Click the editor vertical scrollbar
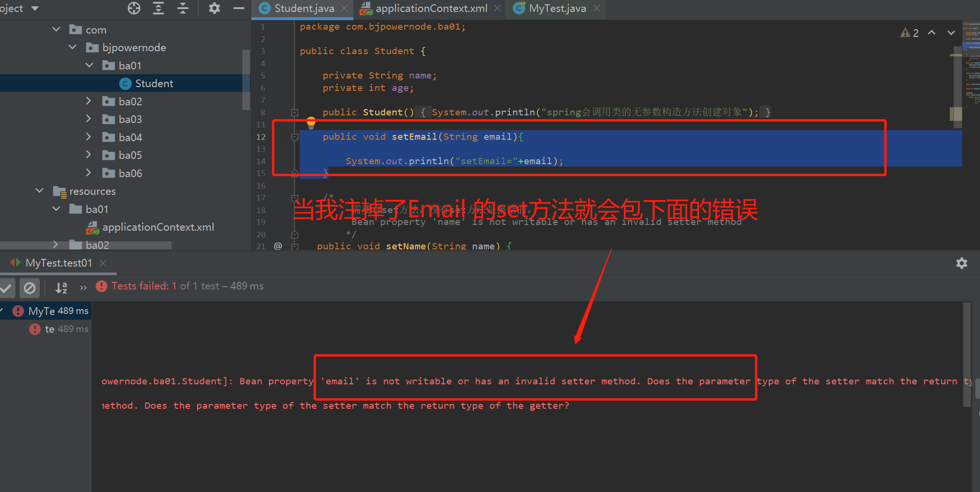Viewport: 980px width, 492px height. tap(957, 86)
